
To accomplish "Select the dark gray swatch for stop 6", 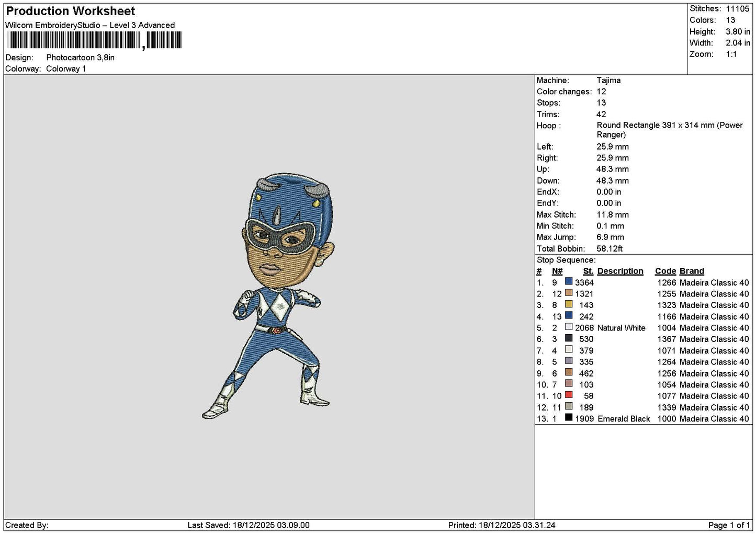I will point(568,338).
